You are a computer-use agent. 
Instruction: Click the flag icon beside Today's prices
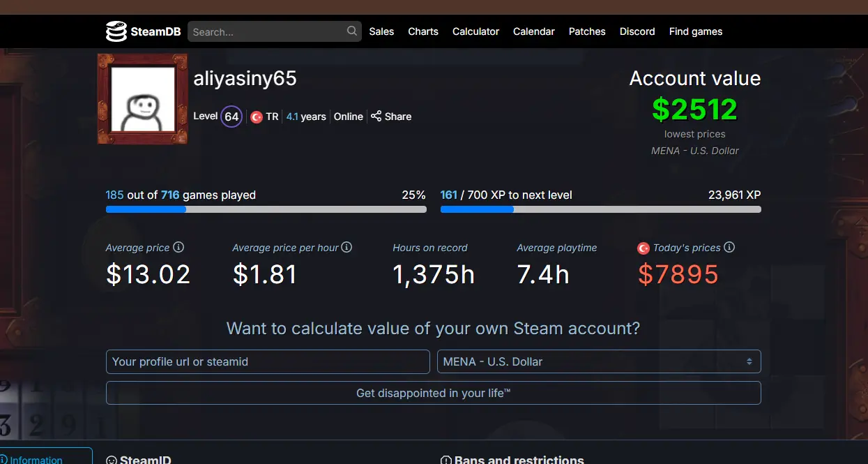click(x=644, y=248)
